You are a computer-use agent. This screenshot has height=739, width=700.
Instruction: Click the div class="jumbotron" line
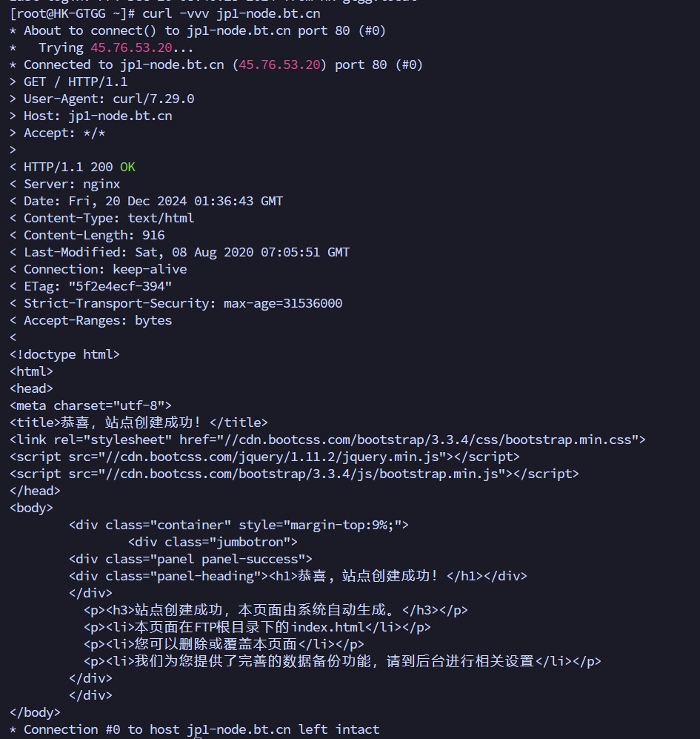213,542
